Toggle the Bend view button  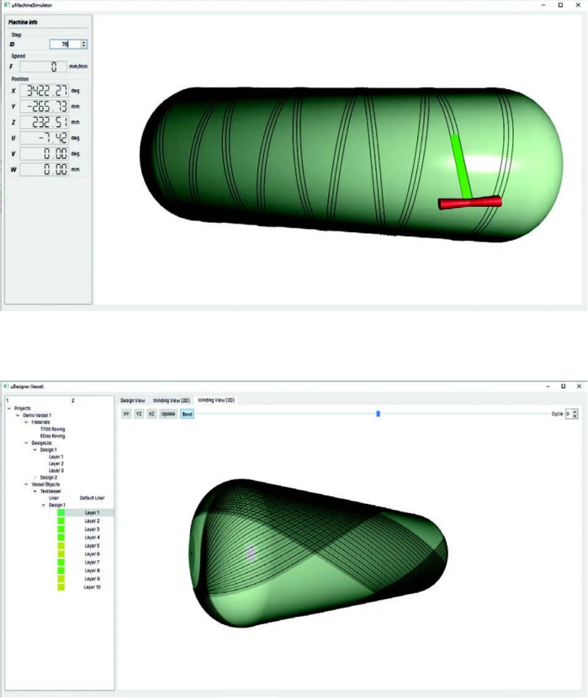click(187, 415)
